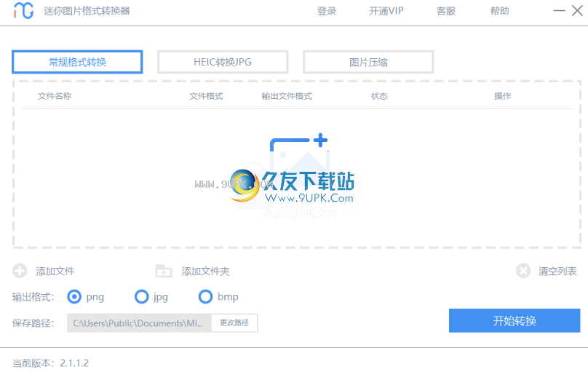Screen dimensions: 588x372
Task: Select bmp output format
Action: tap(205, 296)
